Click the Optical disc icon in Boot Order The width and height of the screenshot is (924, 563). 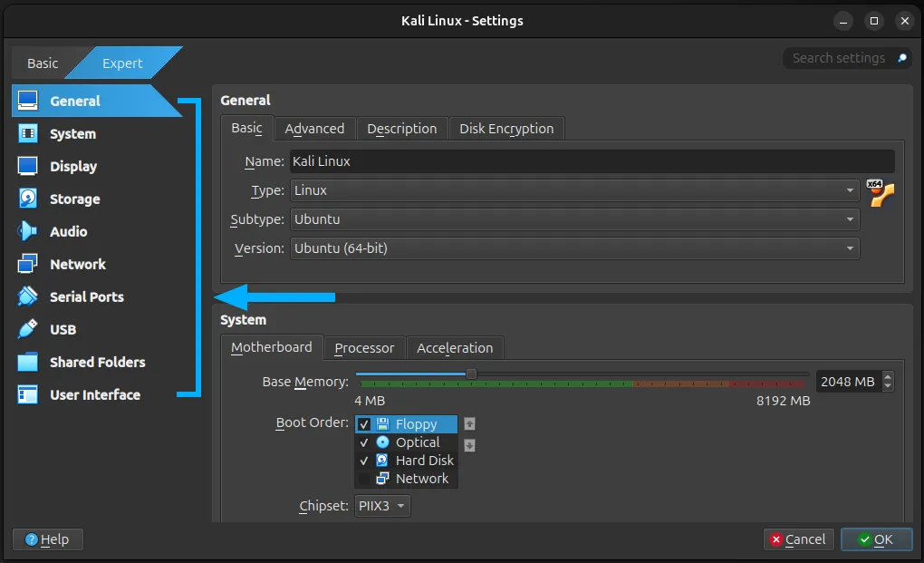(x=382, y=442)
